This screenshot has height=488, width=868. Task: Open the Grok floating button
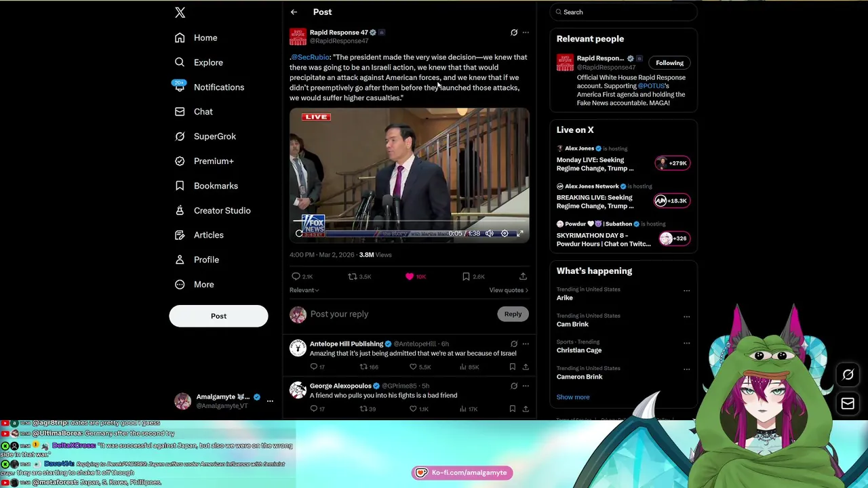[x=848, y=375]
